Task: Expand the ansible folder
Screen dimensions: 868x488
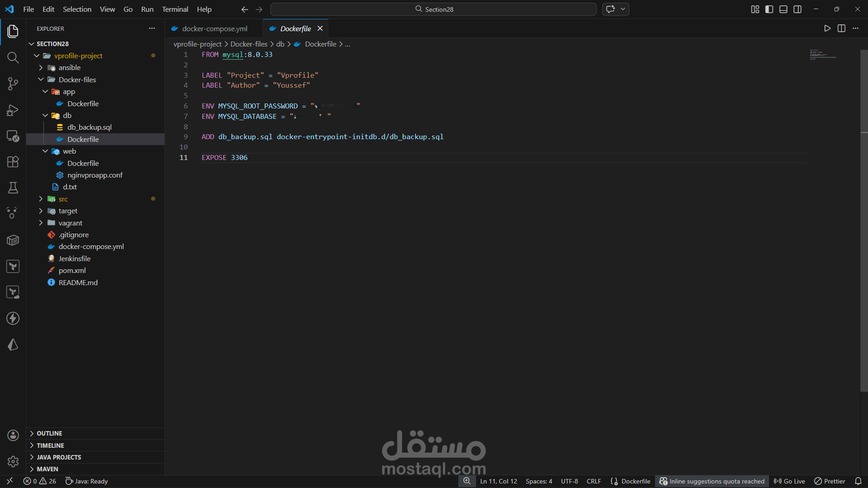Action: click(69, 68)
